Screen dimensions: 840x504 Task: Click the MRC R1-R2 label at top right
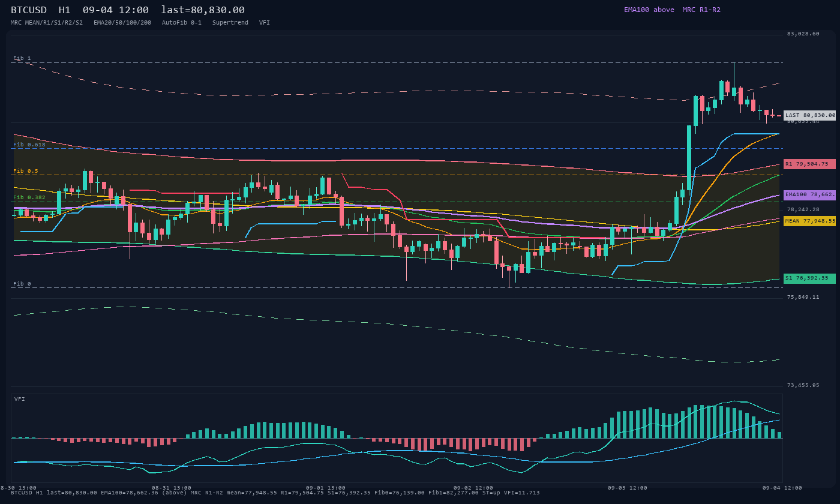click(x=701, y=10)
